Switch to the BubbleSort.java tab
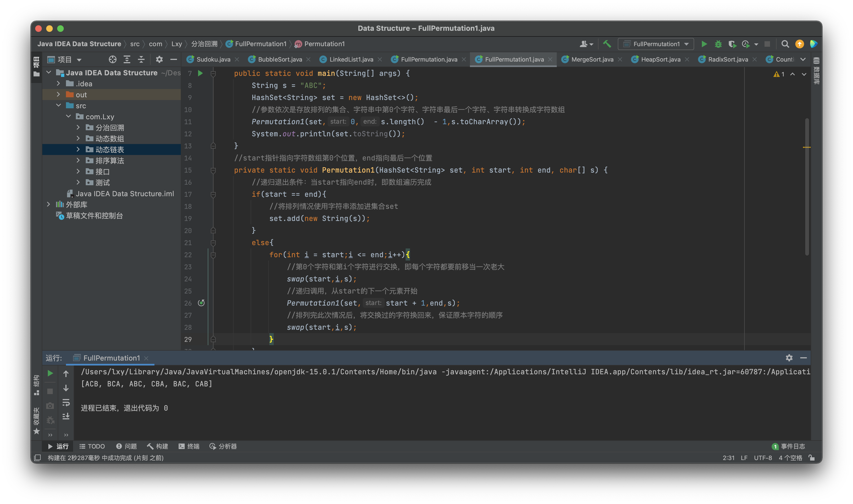This screenshot has width=853, height=504. [279, 59]
